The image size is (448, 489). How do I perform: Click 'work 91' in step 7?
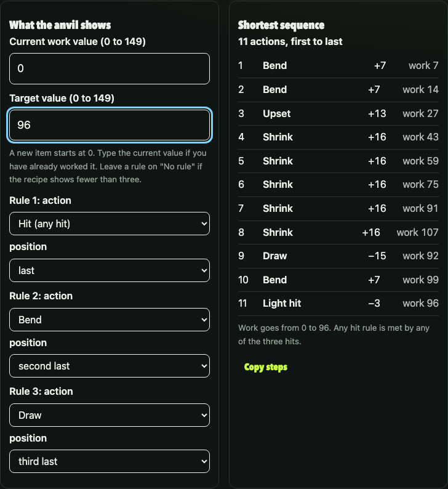pyautogui.click(x=420, y=208)
